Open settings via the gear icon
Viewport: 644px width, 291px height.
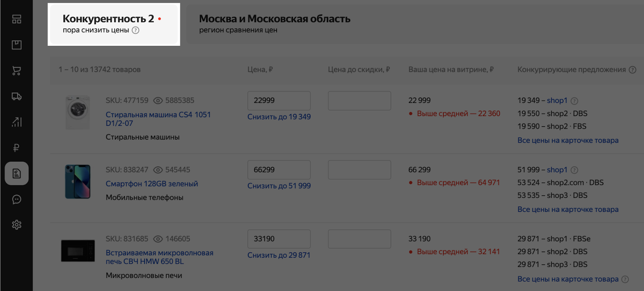(16, 225)
